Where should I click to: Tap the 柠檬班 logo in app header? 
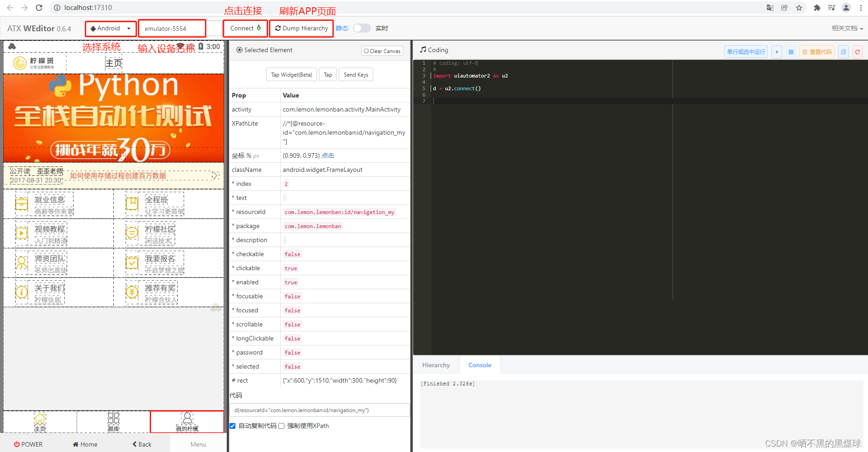pos(34,63)
